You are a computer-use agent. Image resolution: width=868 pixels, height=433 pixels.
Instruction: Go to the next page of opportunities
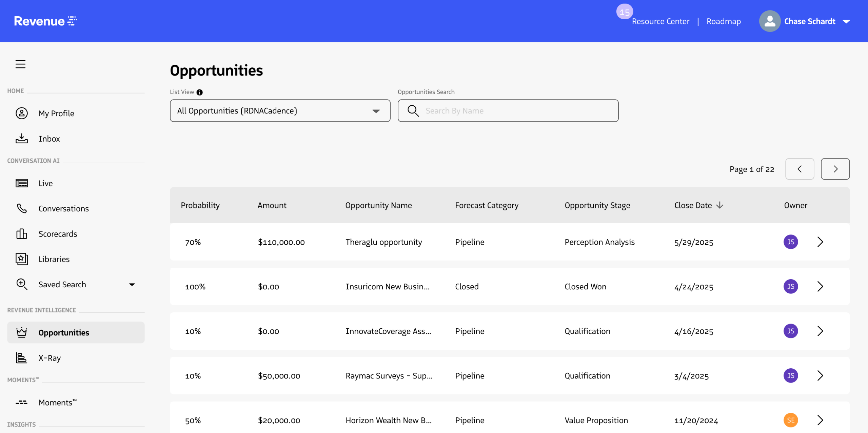(835, 169)
